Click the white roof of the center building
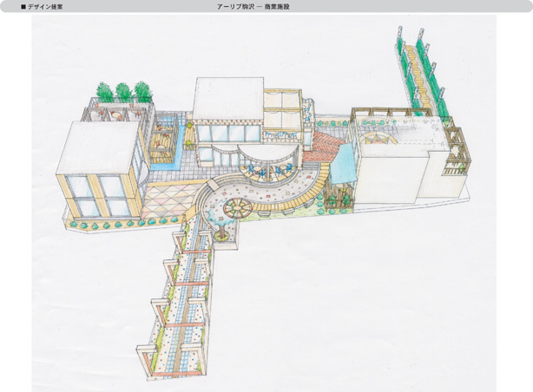The width and height of the screenshot is (533, 392). (x=227, y=99)
